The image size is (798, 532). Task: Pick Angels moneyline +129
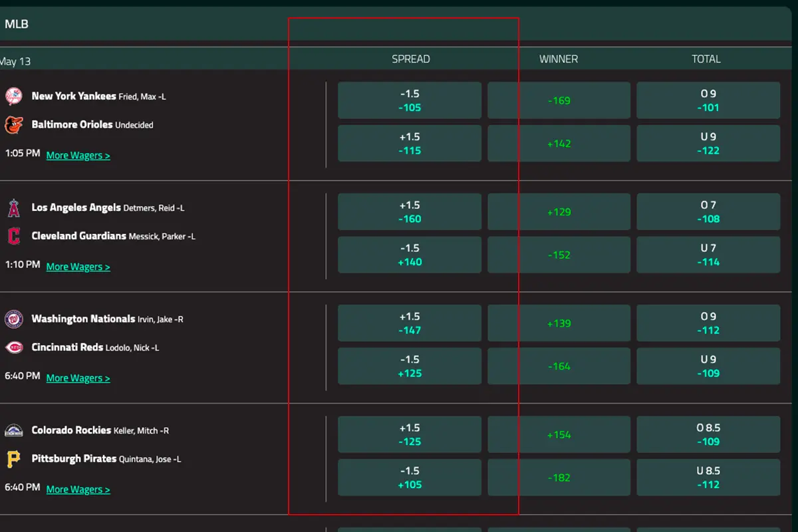(559, 212)
